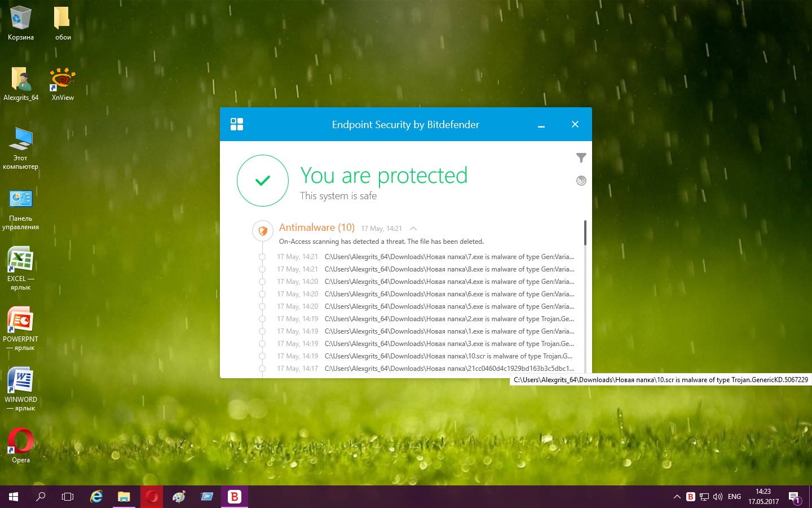Select the 21cc0460d4c1929bd163b3c5dbc1 event row
Screen dimensions: 812x508
click(426, 369)
